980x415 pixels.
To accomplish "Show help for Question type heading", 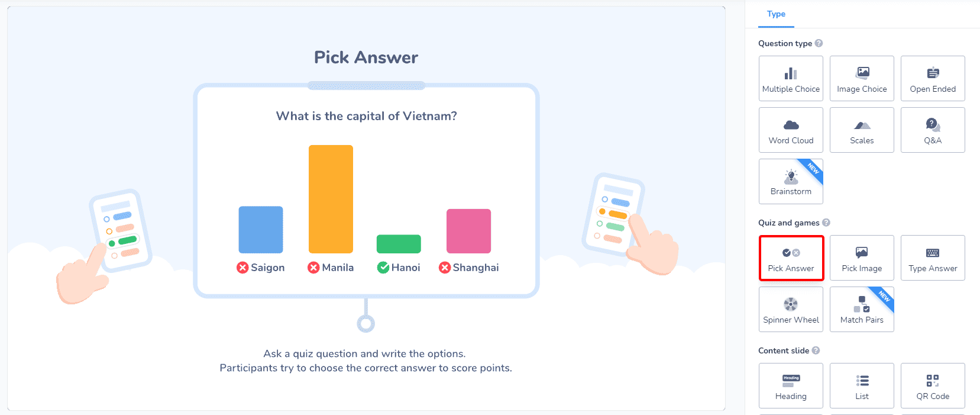I will pos(819,43).
